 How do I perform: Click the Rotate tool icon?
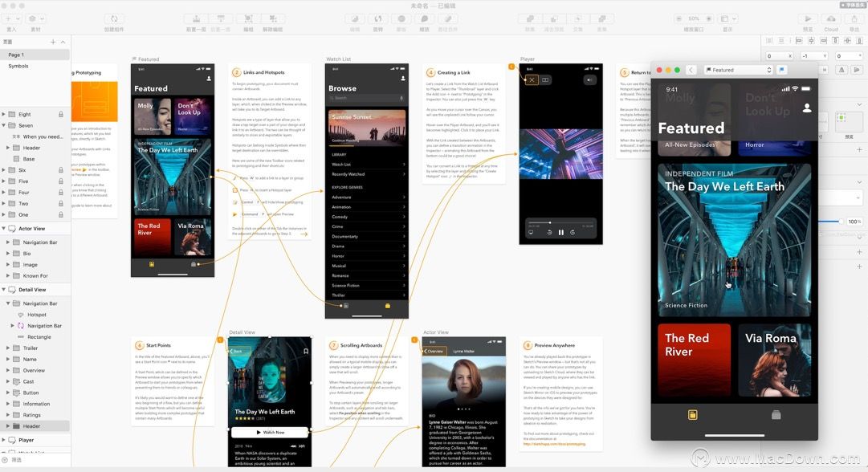(378, 18)
